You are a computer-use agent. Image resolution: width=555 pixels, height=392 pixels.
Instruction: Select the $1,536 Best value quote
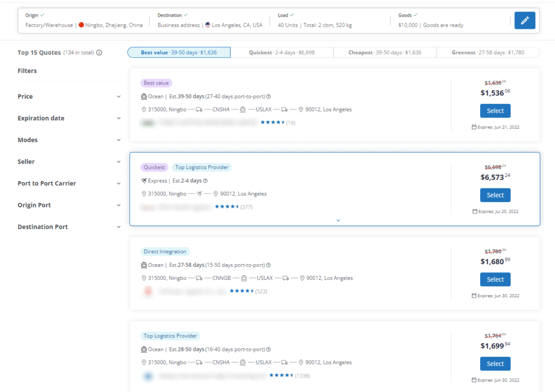495,110
